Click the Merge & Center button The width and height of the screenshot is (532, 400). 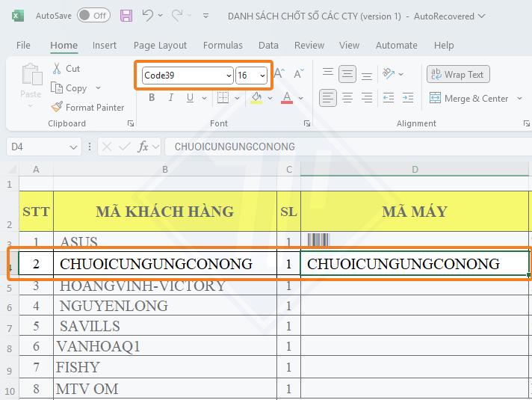point(468,99)
